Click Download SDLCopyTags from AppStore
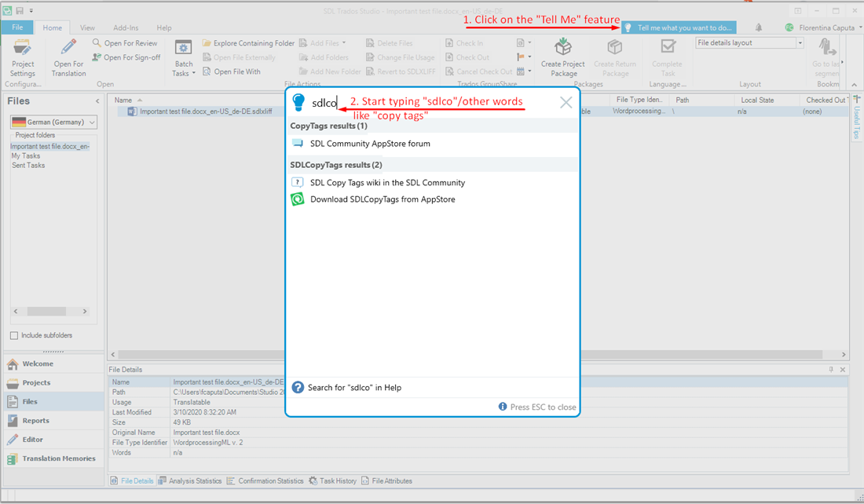The height and width of the screenshot is (504, 864). 383,199
